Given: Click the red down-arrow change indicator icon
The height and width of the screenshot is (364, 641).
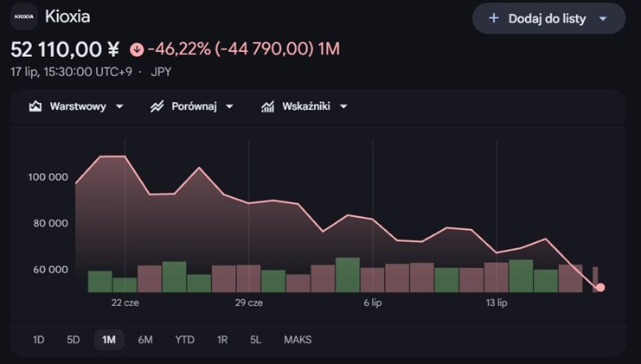Looking at the screenshot, I should (137, 50).
